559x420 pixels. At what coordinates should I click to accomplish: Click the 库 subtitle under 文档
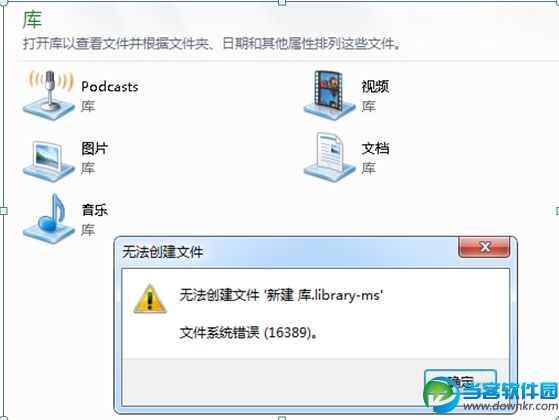click(x=368, y=168)
